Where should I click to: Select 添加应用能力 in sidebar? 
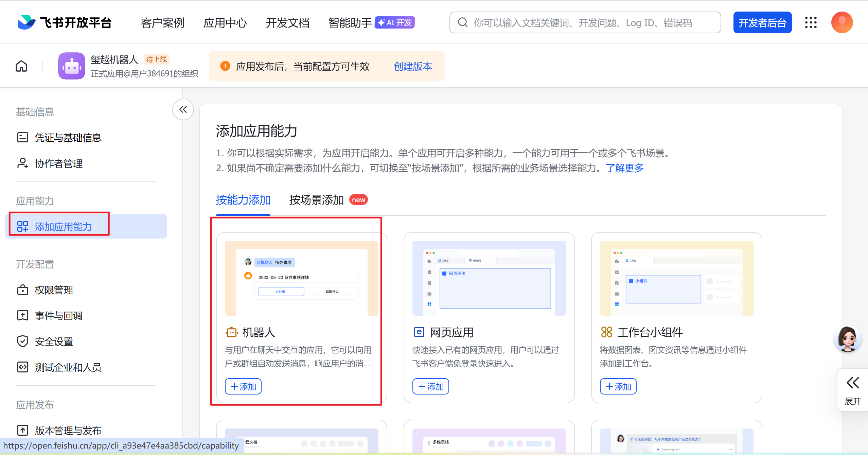click(86, 226)
